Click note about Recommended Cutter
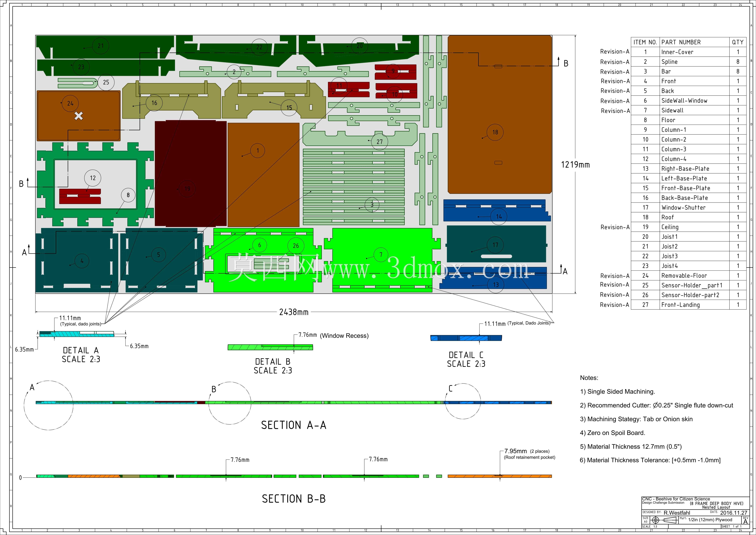Image resolution: width=756 pixels, height=535 pixels. coord(657,406)
